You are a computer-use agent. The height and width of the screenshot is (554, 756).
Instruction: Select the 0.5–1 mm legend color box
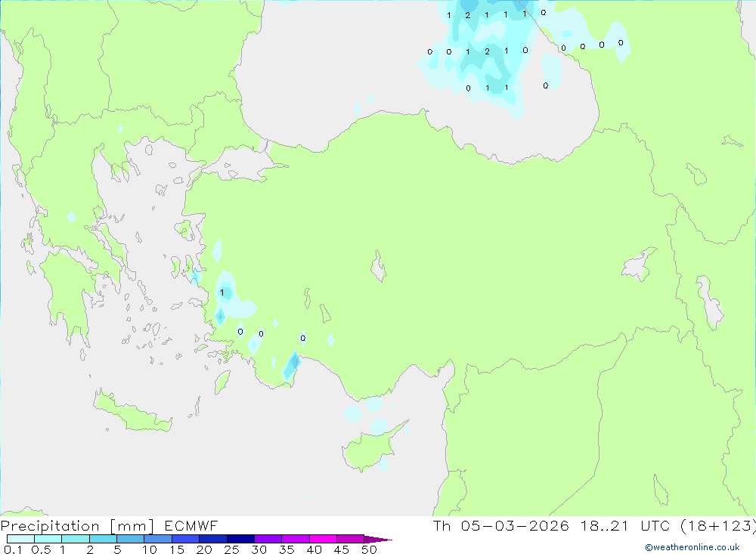coord(48,539)
